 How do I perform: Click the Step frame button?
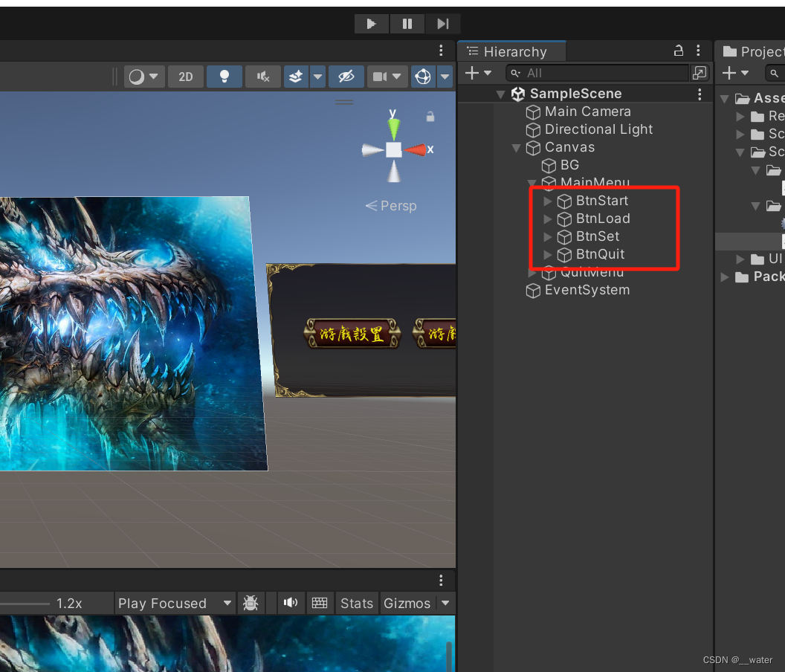point(442,24)
